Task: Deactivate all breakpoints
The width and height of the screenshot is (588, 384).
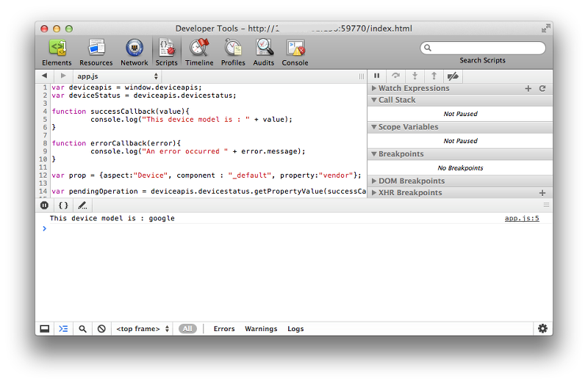Action: (453, 76)
